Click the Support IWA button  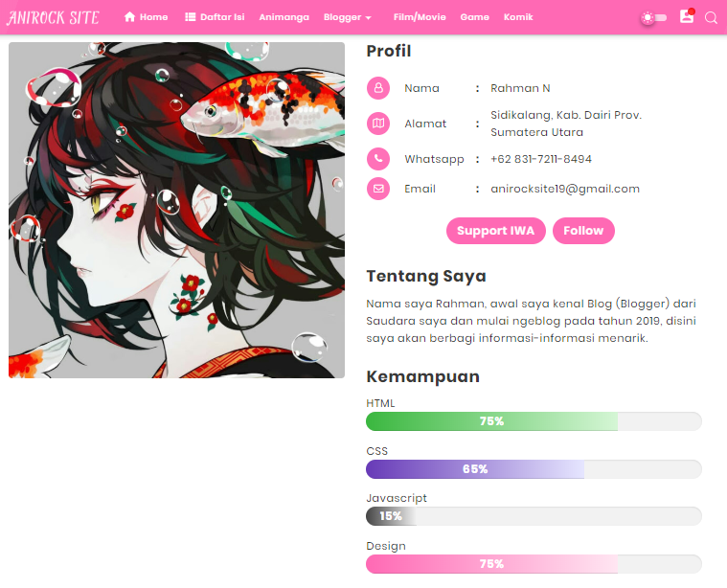click(x=495, y=231)
